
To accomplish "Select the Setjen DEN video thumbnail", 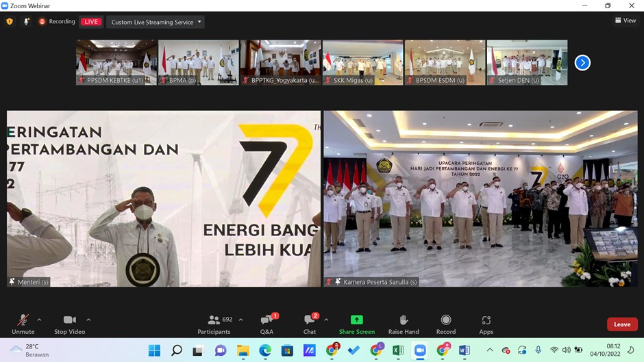I will pyautogui.click(x=527, y=62).
